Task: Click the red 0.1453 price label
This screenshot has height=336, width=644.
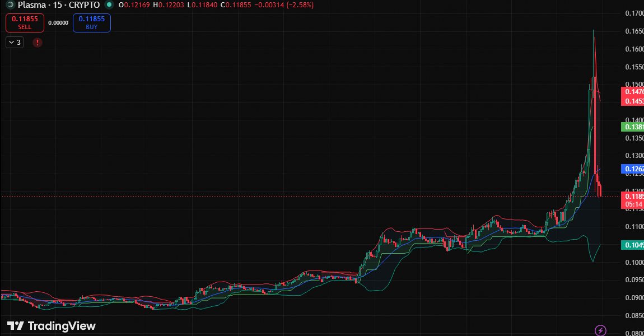Action: point(632,101)
